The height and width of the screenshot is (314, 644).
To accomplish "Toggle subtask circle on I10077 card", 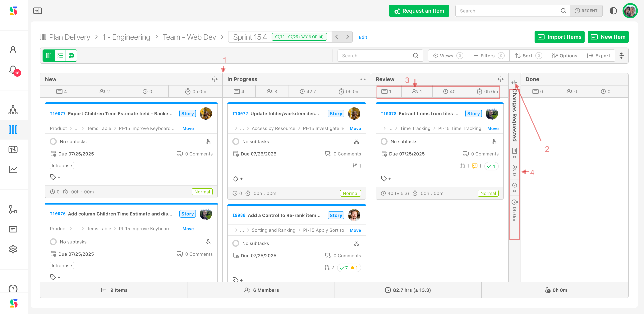I will click(53, 141).
